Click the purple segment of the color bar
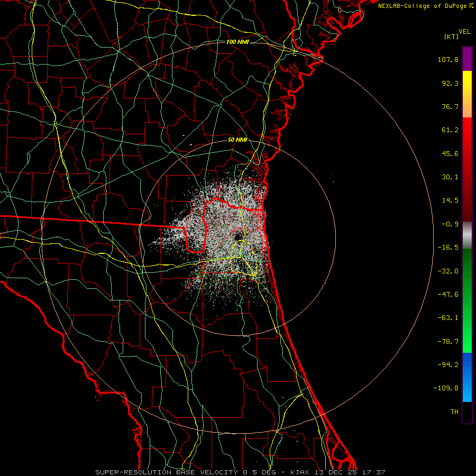476x476 pixels. [x=467, y=59]
